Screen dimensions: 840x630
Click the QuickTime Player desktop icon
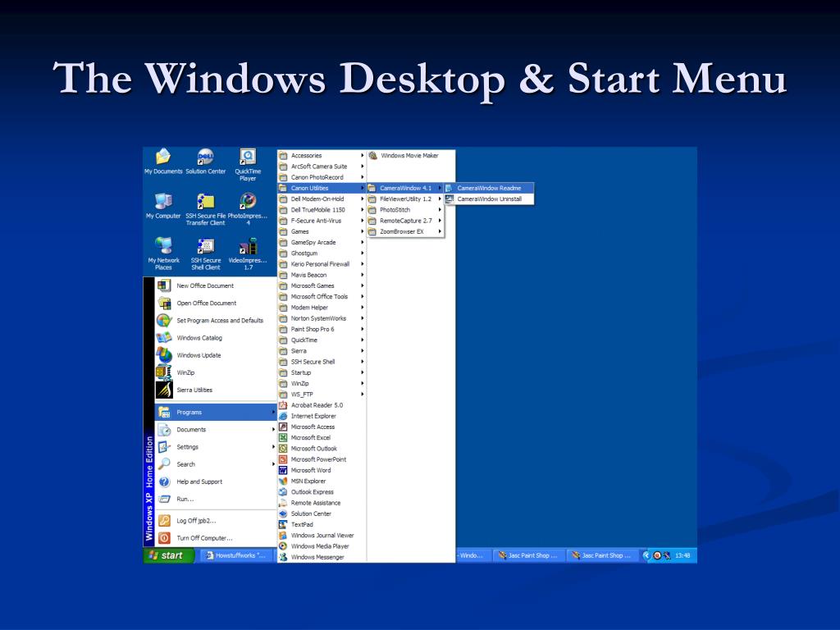pyautogui.click(x=248, y=164)
